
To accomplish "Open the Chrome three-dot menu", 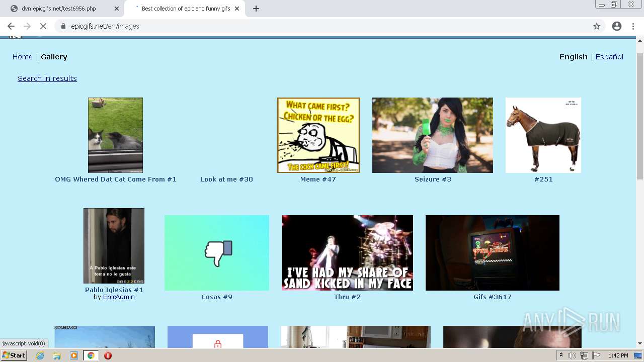I will tap(633, 26).
